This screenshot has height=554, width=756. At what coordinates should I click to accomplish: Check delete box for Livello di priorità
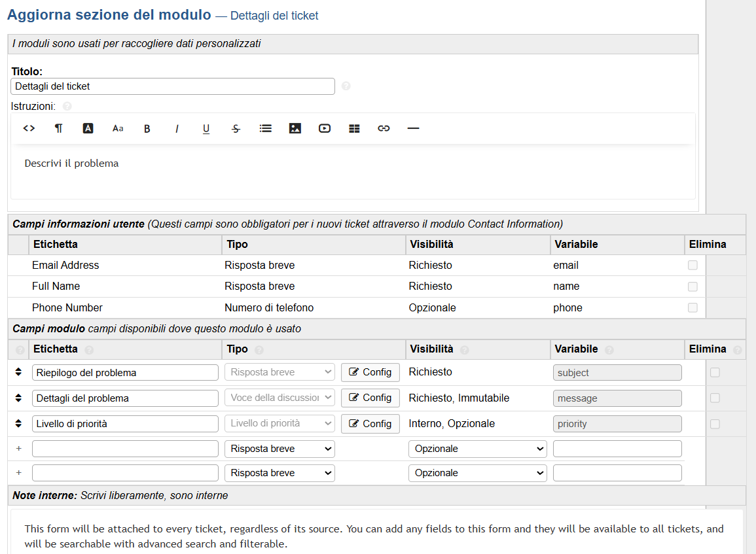[715, 424]
